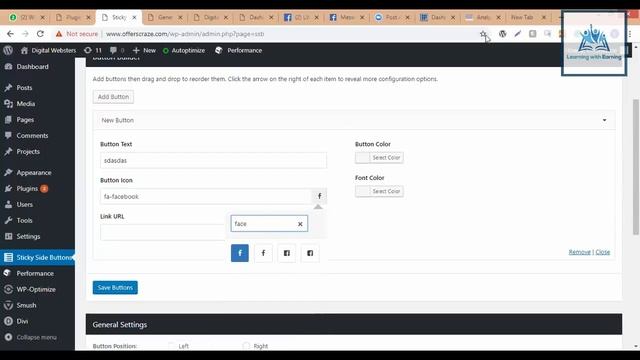Click the WordPress extension icon in browser toolbar
Viewport: 640px width, 360px height.
click(x=502, y=34)
